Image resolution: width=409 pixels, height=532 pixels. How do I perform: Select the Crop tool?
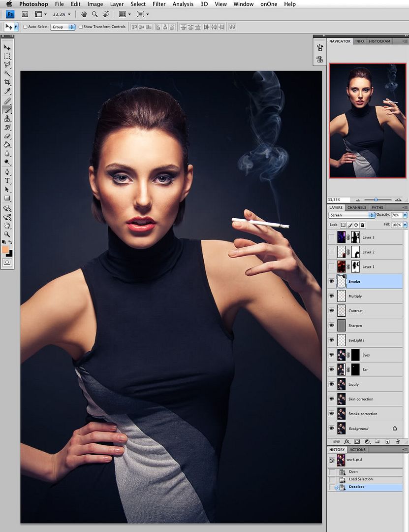(7, 82)
